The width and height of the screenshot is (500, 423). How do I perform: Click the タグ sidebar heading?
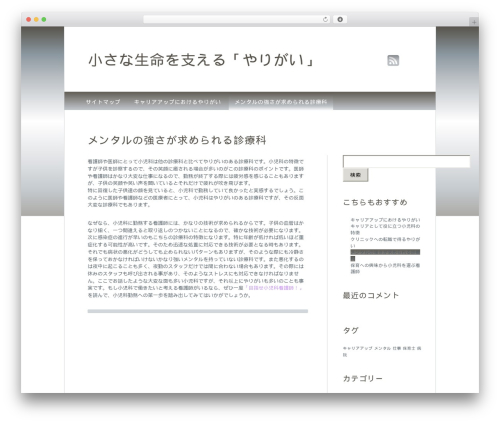click(351, 330)
